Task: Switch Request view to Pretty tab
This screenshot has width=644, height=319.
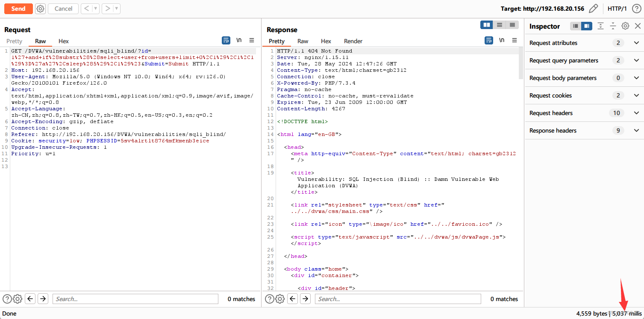Action: pyautogui.click(x=14, y=41)
